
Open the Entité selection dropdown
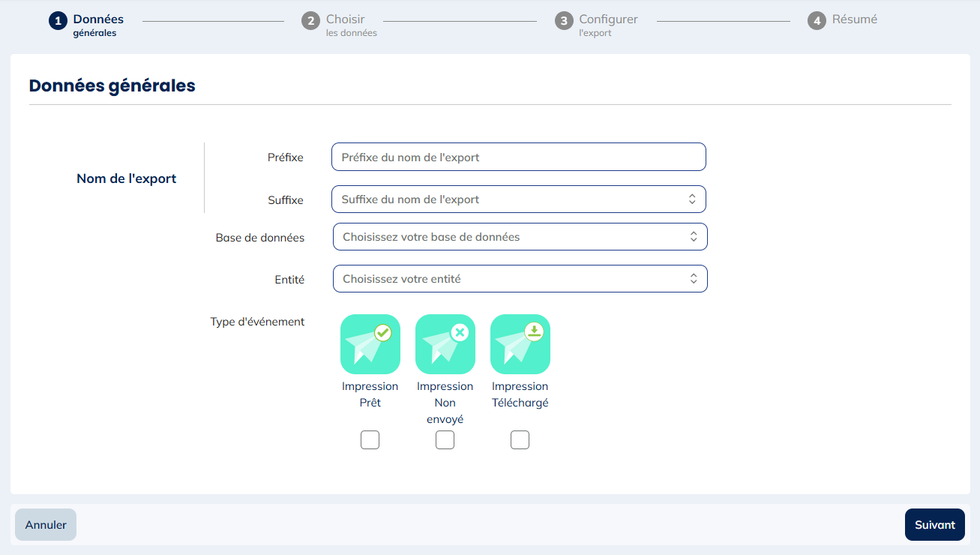(520, 279)
